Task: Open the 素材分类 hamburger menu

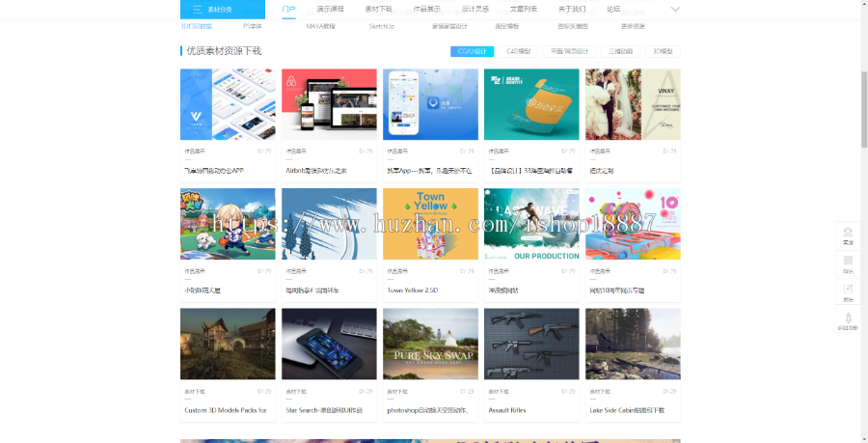Action: [x=222, y=9]
